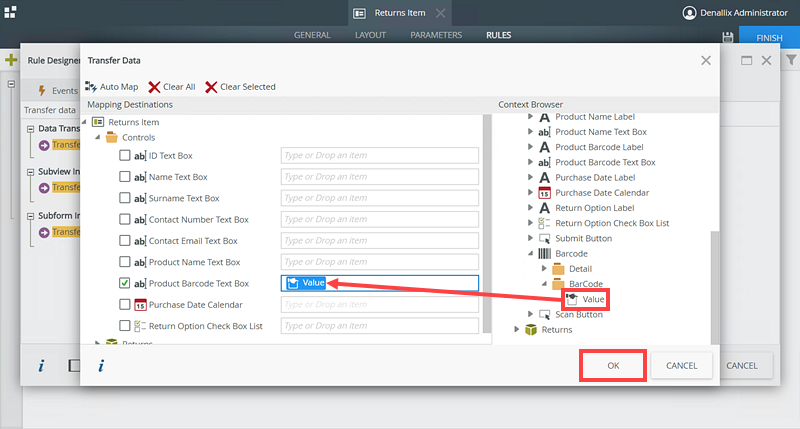Screen dimensions: 800x429
Task: Click the Returns cube icon in Context Browser
Action: (x=531, y=330)
